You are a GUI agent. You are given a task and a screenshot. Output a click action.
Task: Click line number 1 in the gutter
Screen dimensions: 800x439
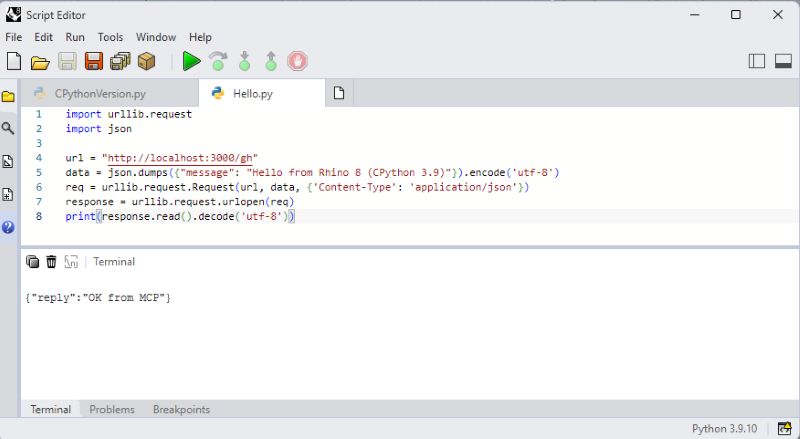click(39, 114)
